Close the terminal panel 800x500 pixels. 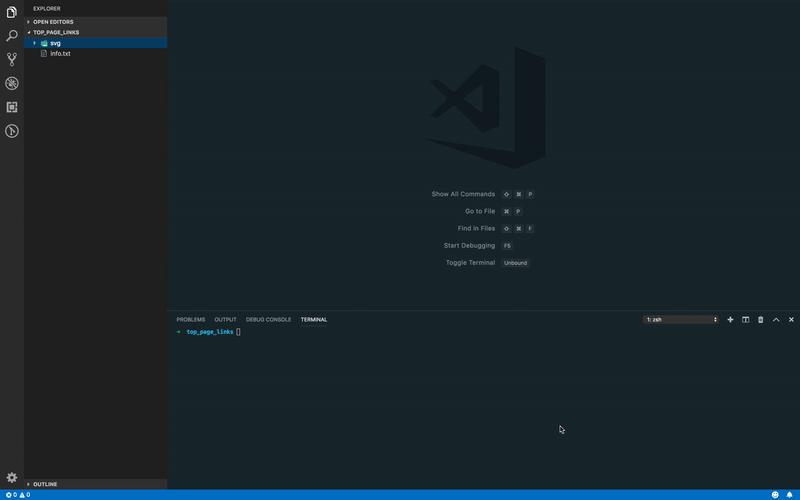tap(791, 319)
